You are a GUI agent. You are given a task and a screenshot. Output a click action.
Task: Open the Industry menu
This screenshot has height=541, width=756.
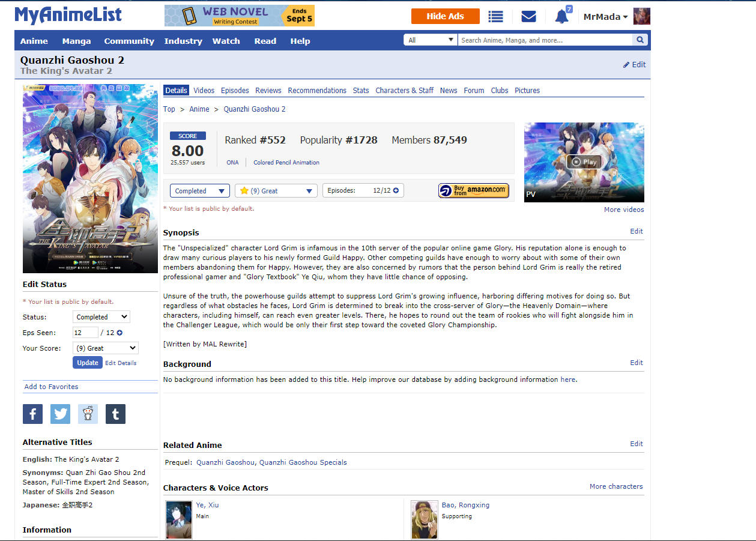click(183, 41)
